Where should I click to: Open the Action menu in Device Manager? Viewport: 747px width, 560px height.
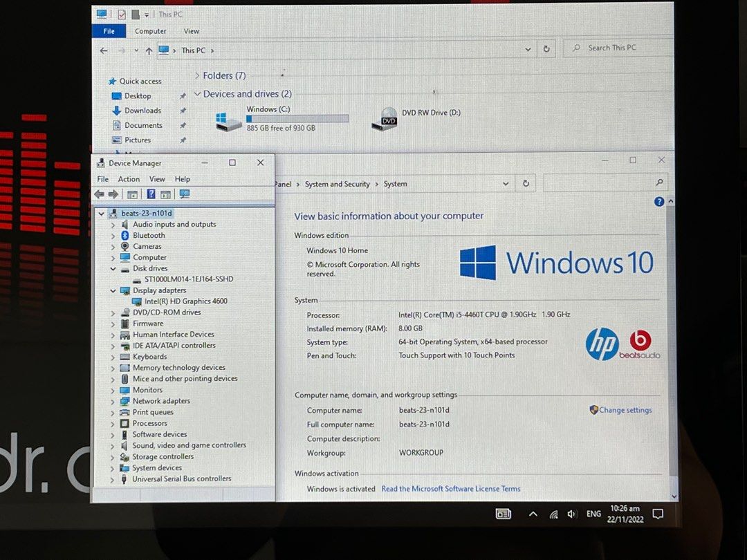tap(129, 178)
